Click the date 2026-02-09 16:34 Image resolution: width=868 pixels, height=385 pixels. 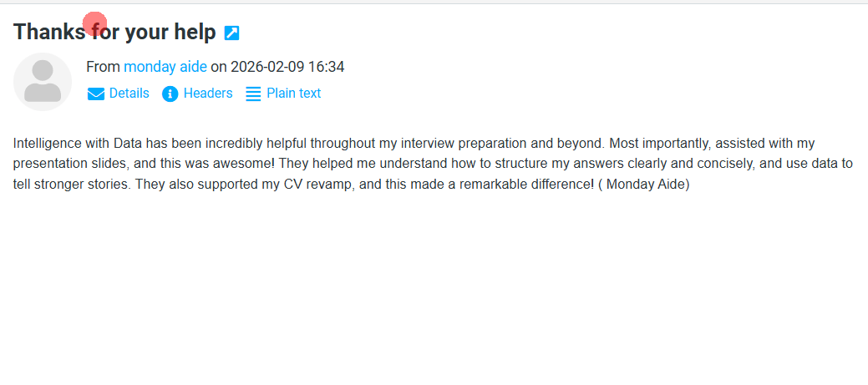pos(287,67)
